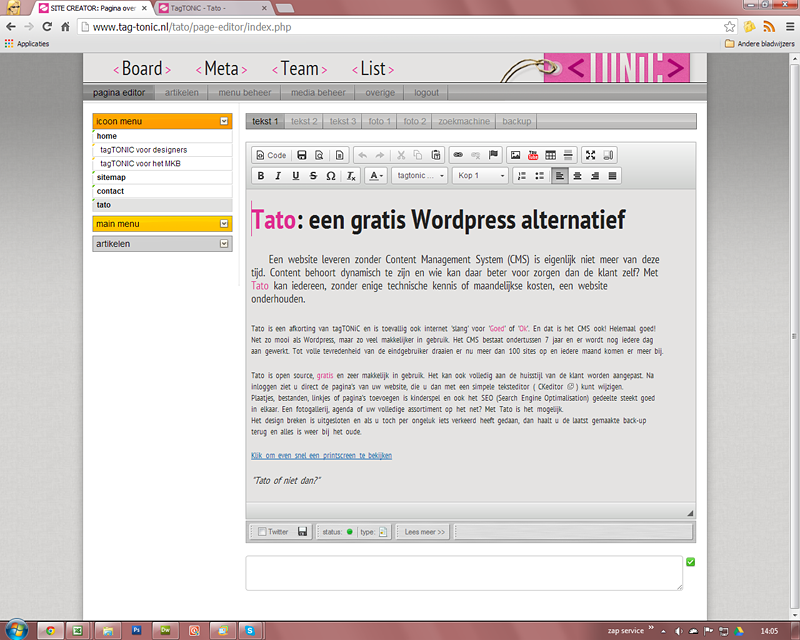
Task: Switch to the tekst 2 tab
Action: click(304, 121)
